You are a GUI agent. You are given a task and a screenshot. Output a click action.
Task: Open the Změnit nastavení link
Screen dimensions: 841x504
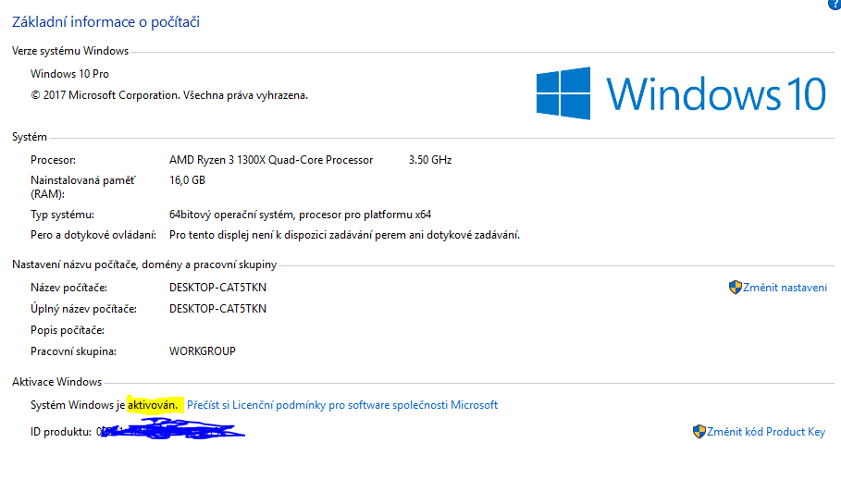click(785, 288)
